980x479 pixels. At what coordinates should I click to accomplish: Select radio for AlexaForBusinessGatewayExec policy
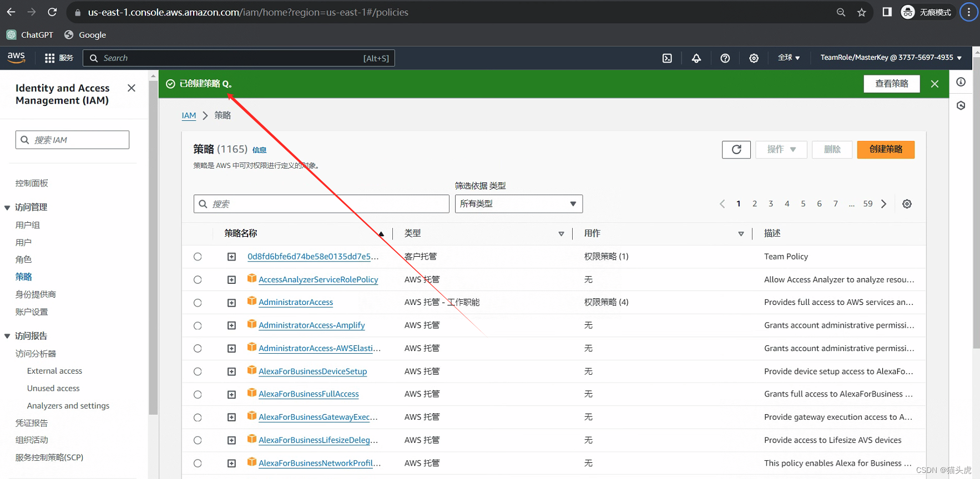(198, 417)
